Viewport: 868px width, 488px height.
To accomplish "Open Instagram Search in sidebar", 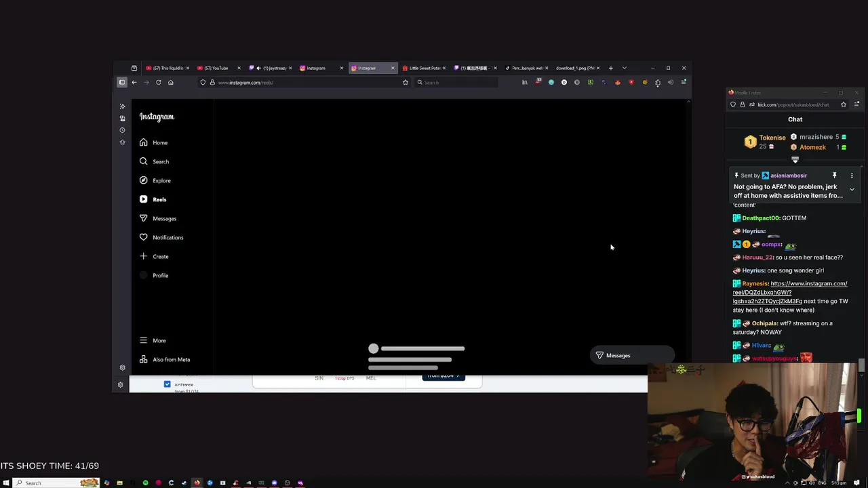I will point(154,161).
